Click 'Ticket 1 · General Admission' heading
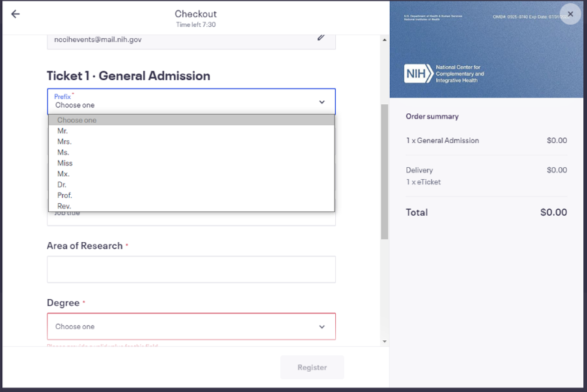The image size is (587, 392). point(128,76)
